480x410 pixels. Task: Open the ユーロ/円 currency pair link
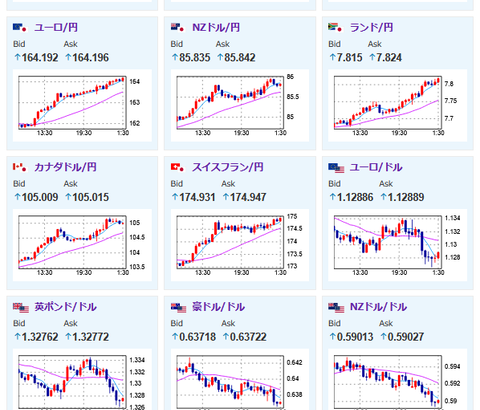56,27
